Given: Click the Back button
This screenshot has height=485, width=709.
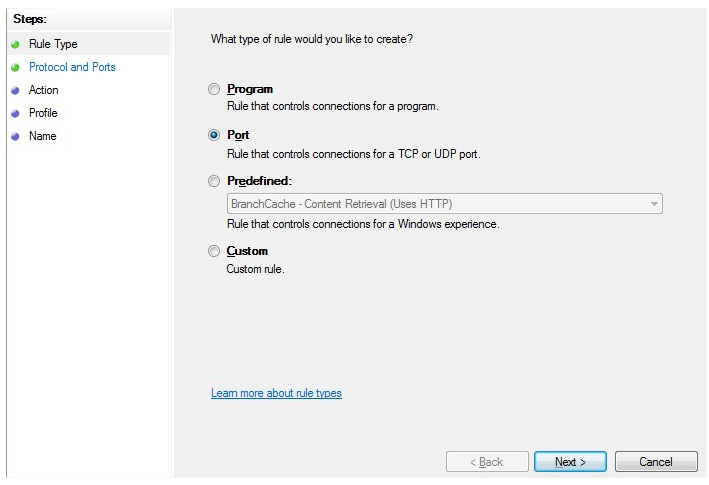Looking at the screenshot, I should point(487,461).
